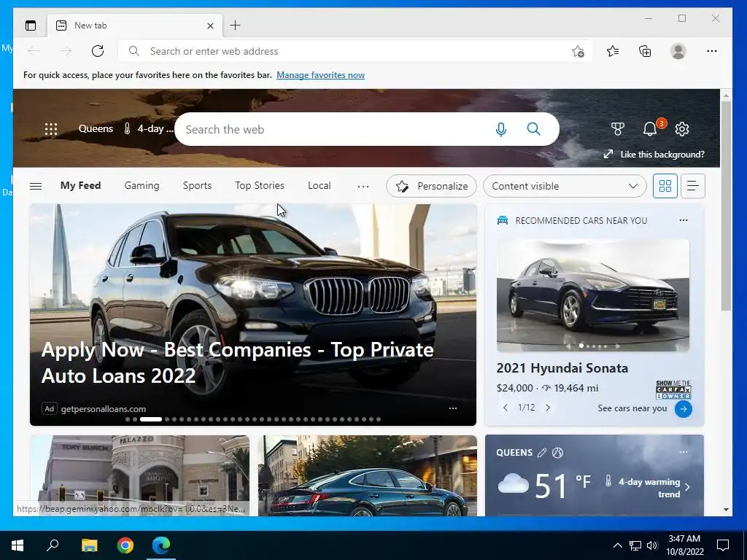
Task: Open the volume speaker tray icon
Action: tap(652, 545)
